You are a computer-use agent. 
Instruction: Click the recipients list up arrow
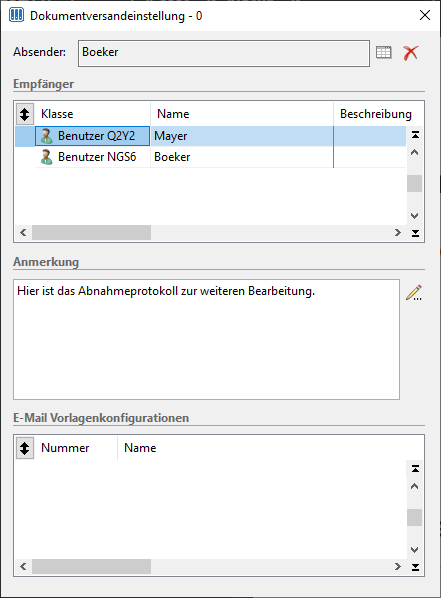click(x=415, y=153)
